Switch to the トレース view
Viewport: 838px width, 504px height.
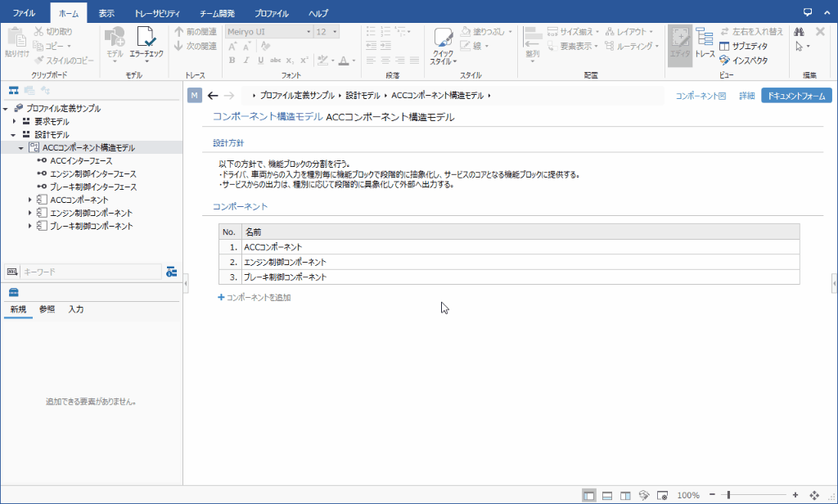705,39
